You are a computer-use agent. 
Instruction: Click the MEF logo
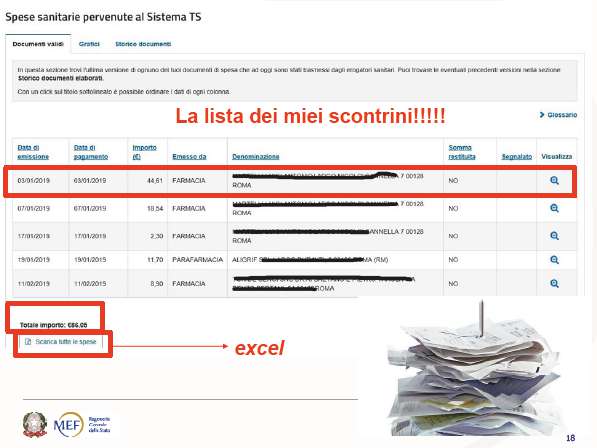click(x=69, y=424)
